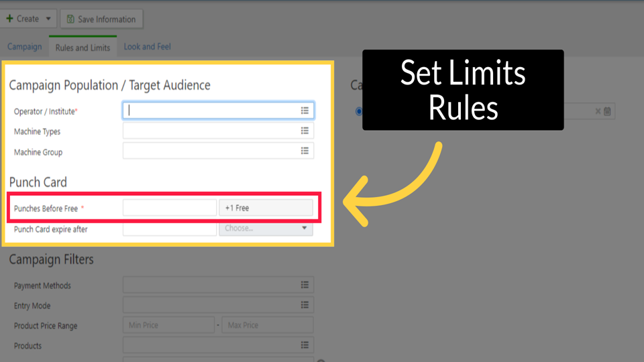Open the Operator / Institute list icon

(305, 111)
